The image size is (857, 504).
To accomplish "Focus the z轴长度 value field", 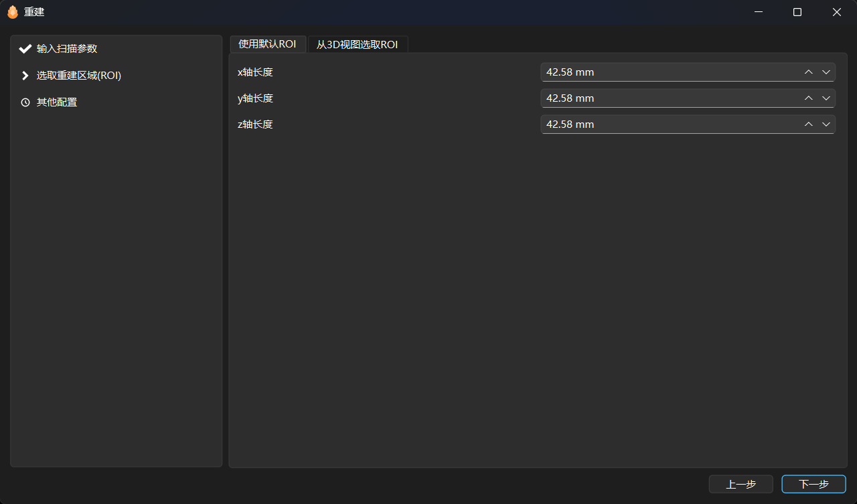I will pyautogui.click(x=670, y=124).
